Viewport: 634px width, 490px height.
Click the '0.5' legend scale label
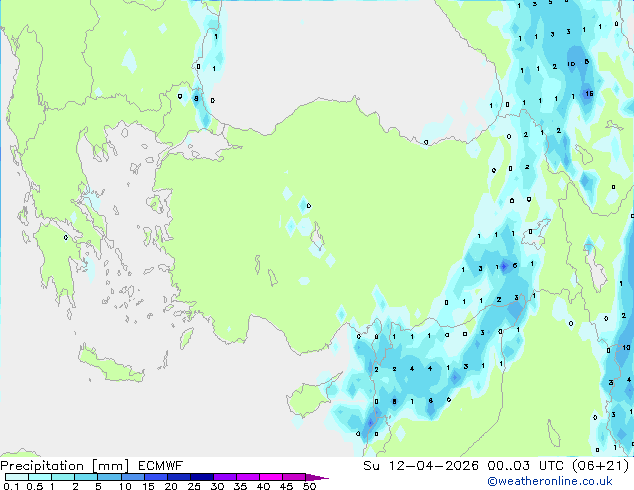click(34, 486)
